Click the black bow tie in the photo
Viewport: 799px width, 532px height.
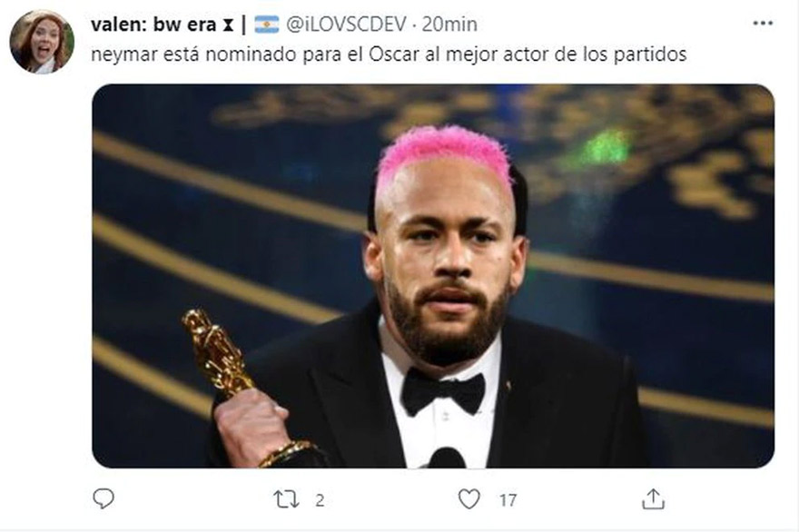442,391
